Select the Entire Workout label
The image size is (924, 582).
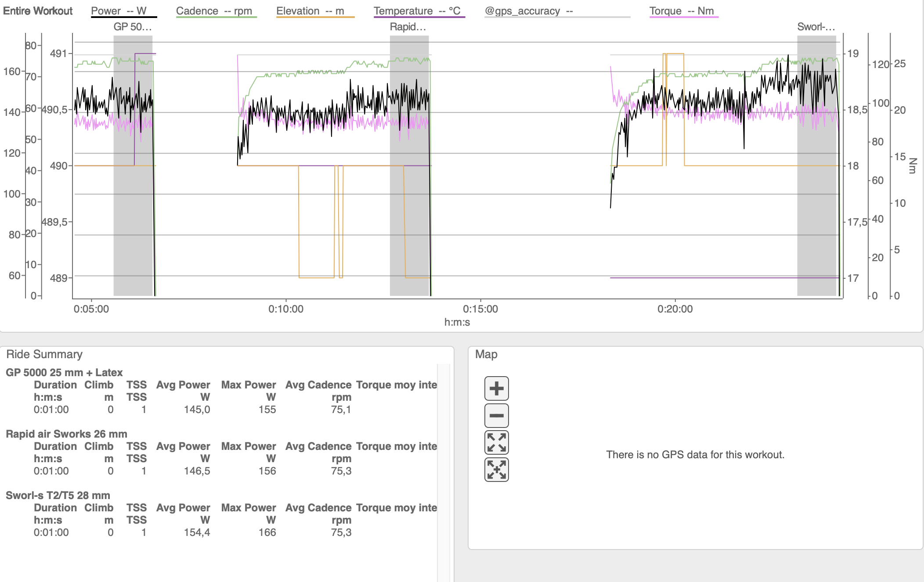click(38, 11)
